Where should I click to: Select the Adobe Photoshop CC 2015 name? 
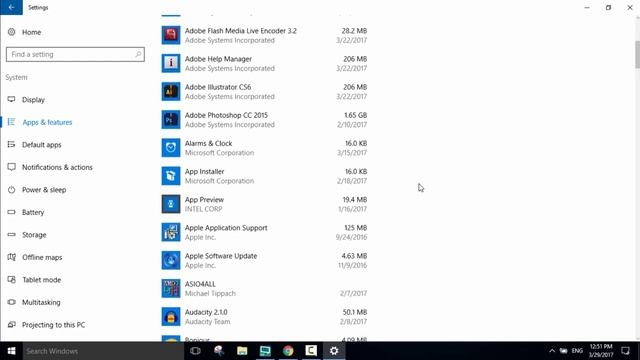[226, 115]
